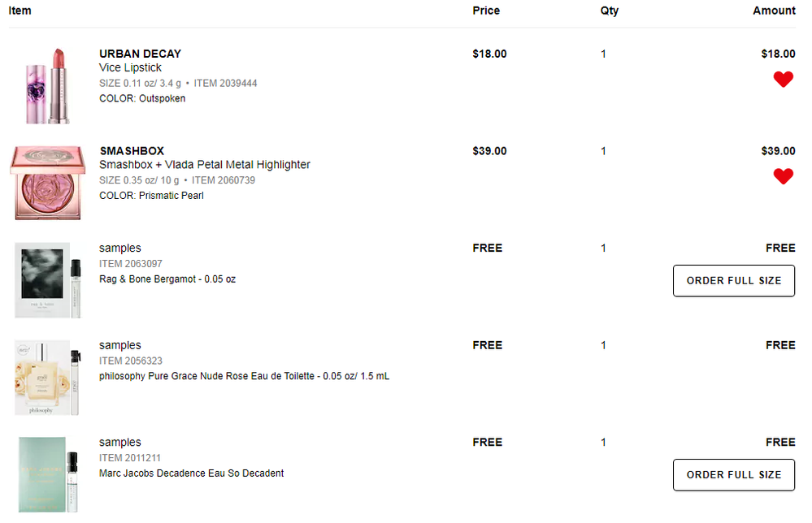
Task: Click the Price column header
Action: point(486,11)
